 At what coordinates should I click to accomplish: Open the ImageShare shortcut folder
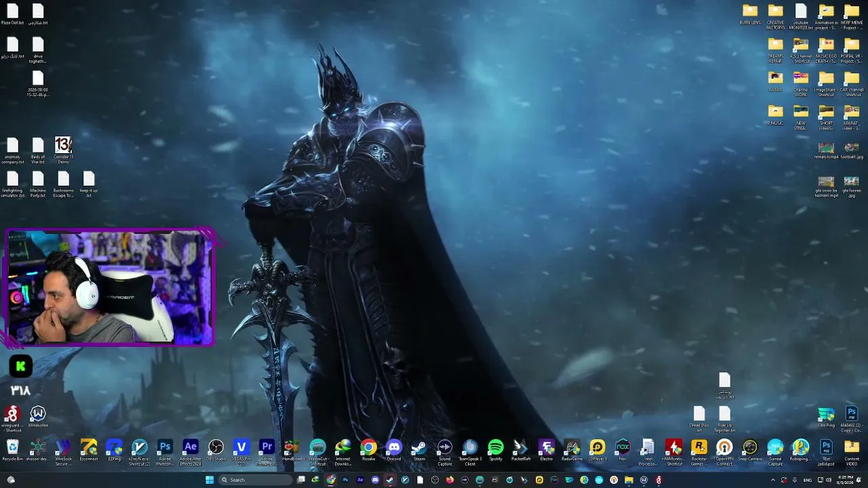tap(826, 84)
